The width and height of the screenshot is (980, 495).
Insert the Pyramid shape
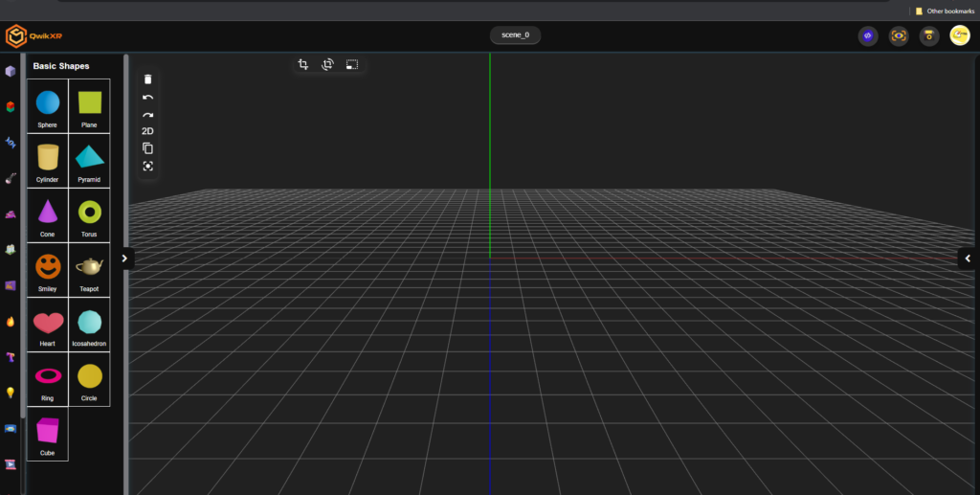click(89, 161)
